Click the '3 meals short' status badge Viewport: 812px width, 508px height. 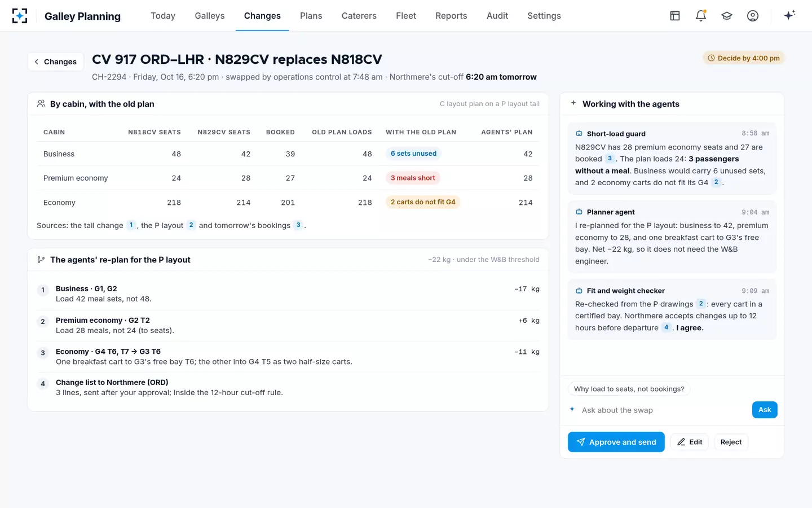pos(413,178)
